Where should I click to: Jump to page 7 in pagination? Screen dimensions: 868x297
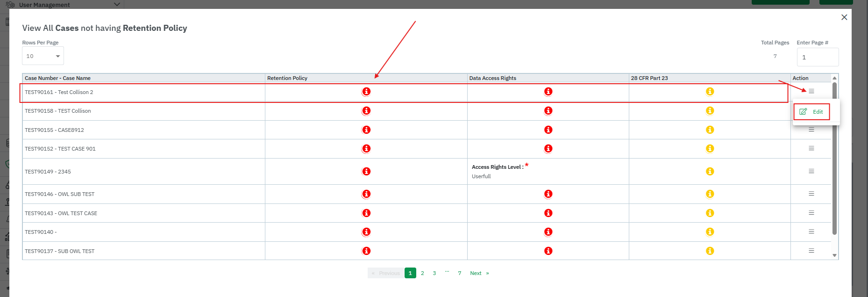point(460,273)
